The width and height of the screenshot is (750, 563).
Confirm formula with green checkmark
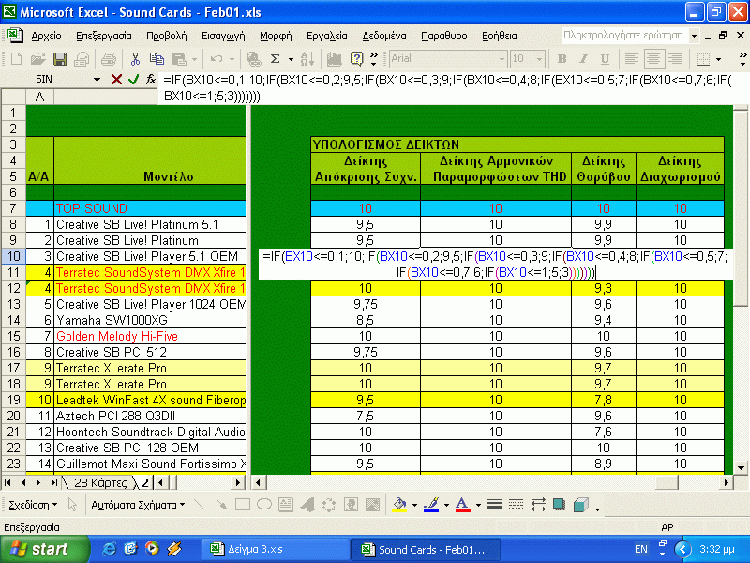pos(133,79)
